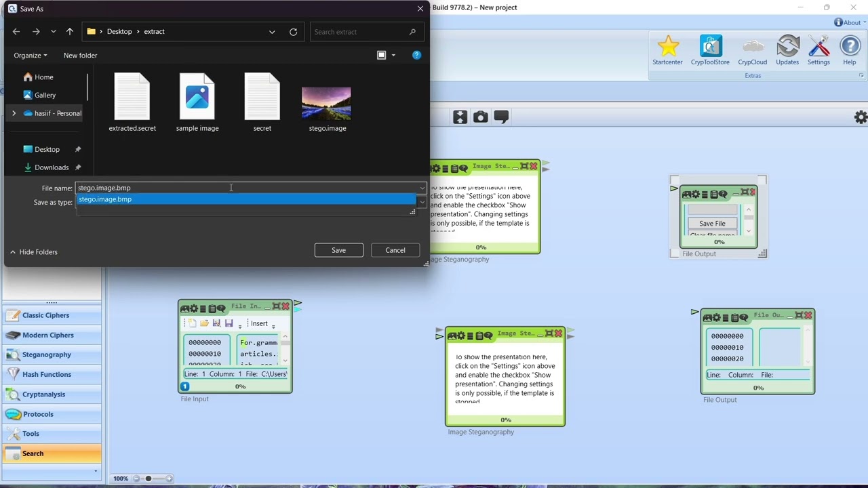Select the extracted.secret file
The width and height of the screenshot is (868, 488).
[132, 103]
